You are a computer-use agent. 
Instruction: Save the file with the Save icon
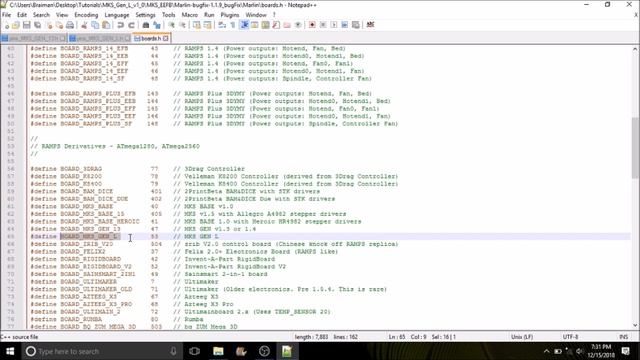coord(27,25)
